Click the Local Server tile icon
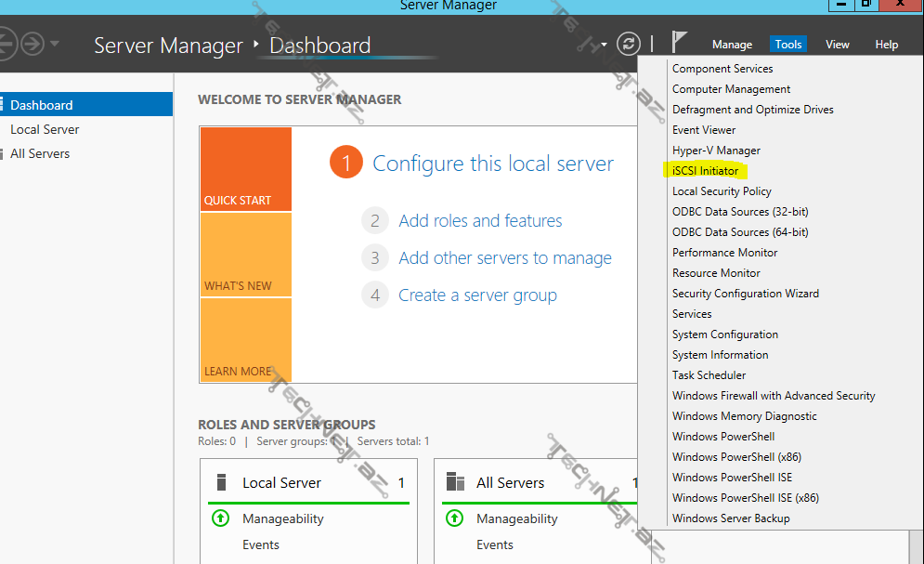This screenshot has width=924, height=564. (x=221, y=482)
